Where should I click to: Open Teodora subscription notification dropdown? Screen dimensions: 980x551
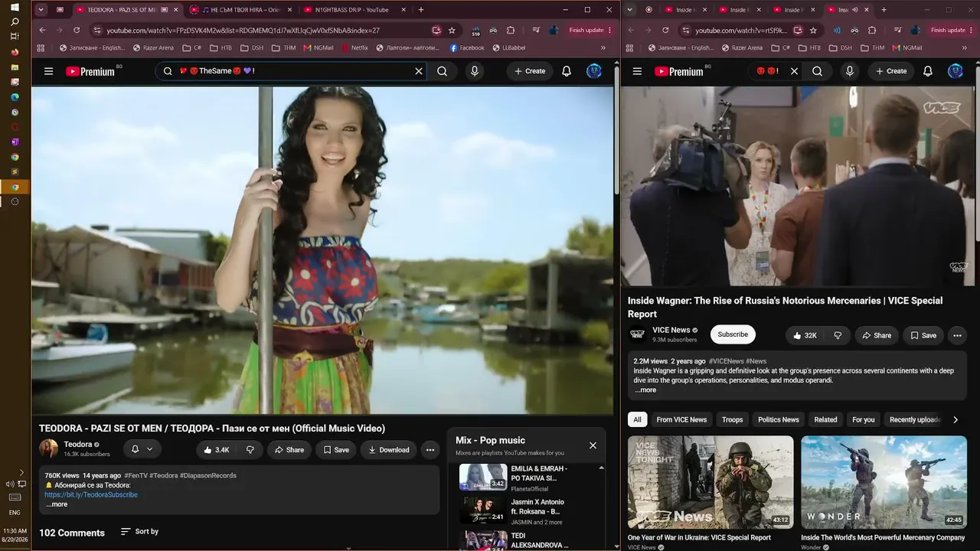click(142, 449)
